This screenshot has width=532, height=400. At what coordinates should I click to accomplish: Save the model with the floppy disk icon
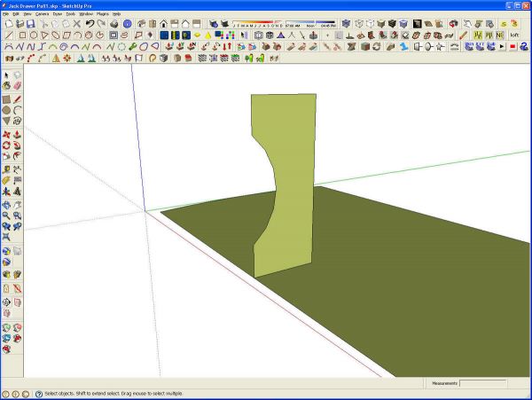31,24
